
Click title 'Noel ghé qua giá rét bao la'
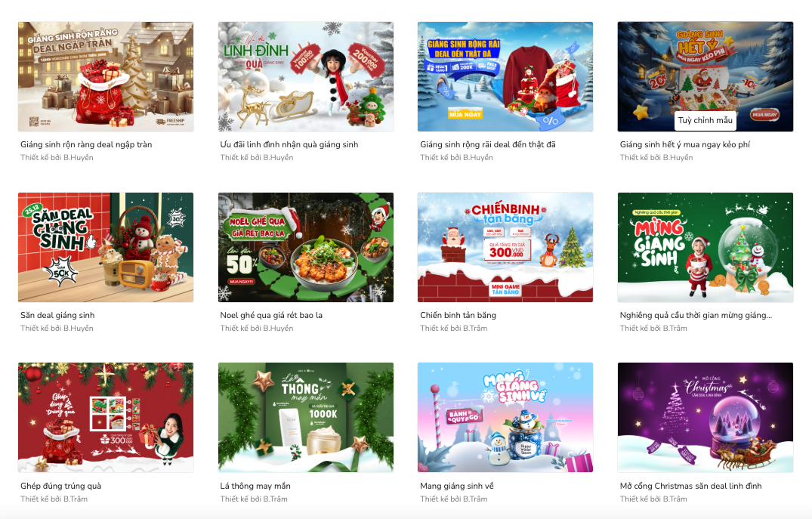pyautogui.click(x=271, y=315)
